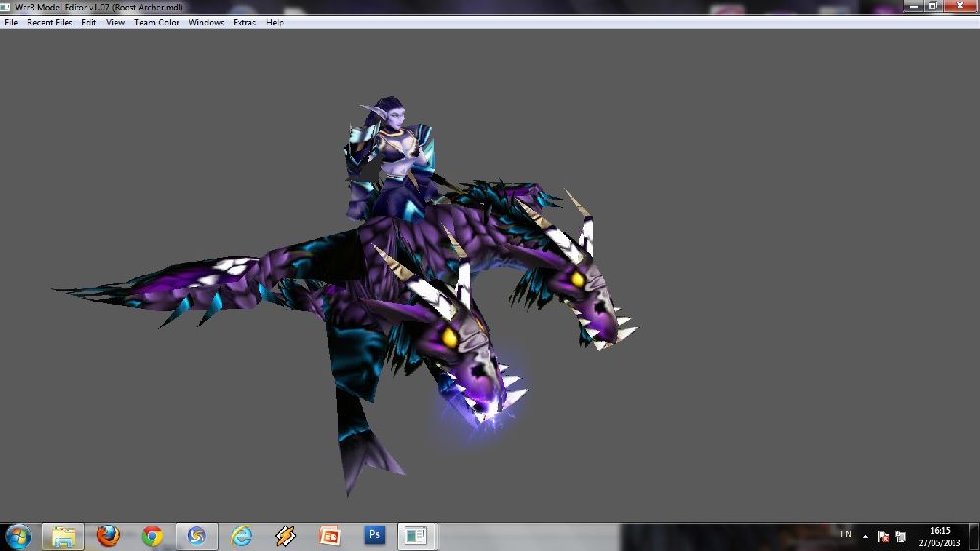
Task: Minimize the War3 Model Editor window
Action: point(914,6)
